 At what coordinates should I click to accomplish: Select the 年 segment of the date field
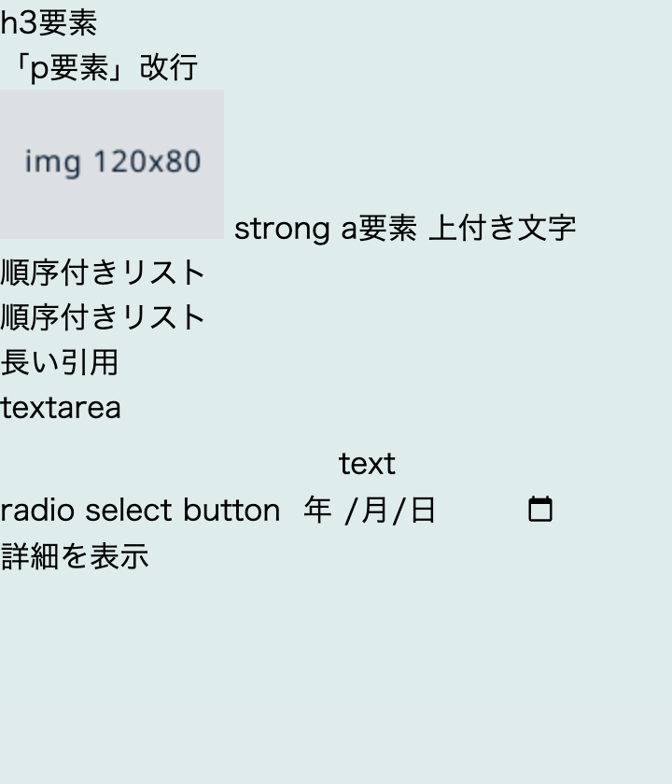pyautogui.click(x=315, y=509)
